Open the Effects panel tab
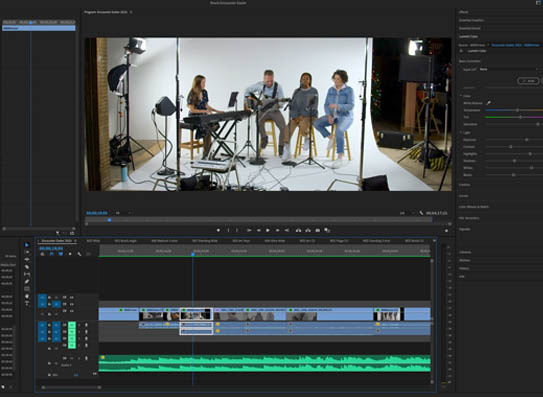This screenshot has width=543, height=397. [x=463, y=12]
